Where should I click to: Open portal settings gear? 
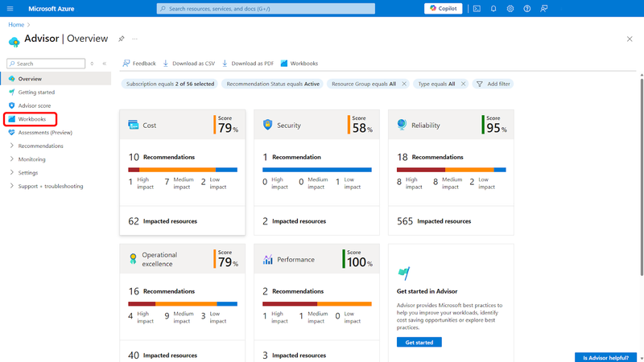tap(510, 9)
